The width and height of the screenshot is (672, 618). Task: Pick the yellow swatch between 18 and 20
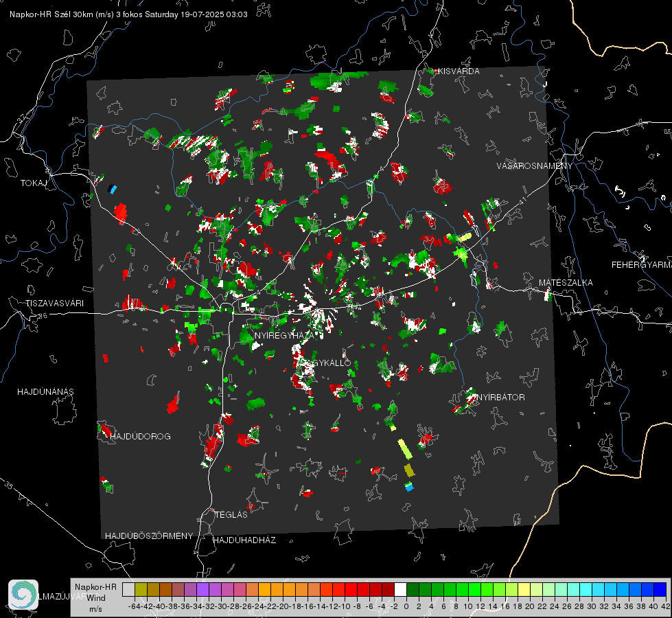click(x=524, y=589)
